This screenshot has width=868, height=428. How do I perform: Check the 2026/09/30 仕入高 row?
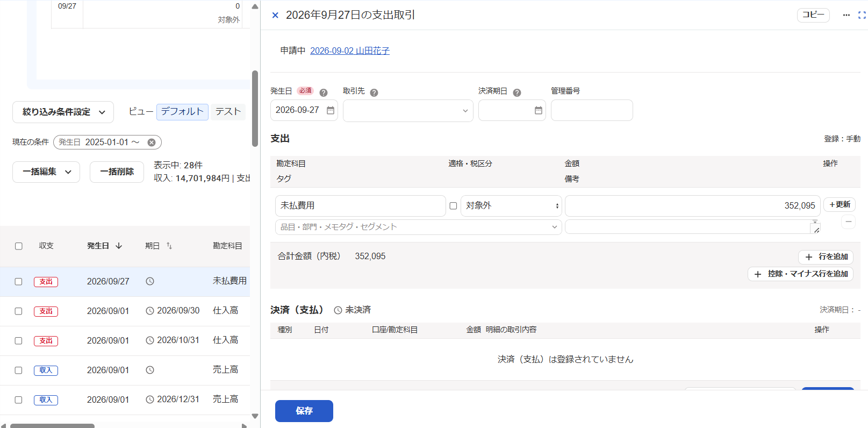click(x=19, y=311)
